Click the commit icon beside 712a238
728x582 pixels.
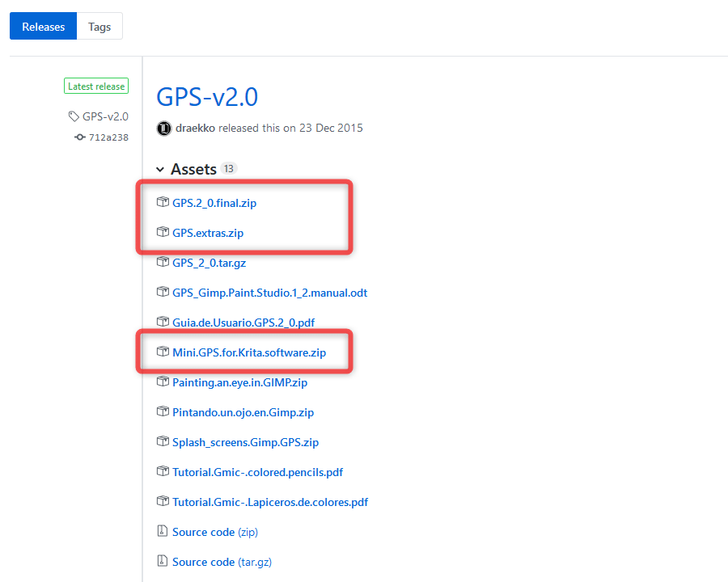coord(80,137)
